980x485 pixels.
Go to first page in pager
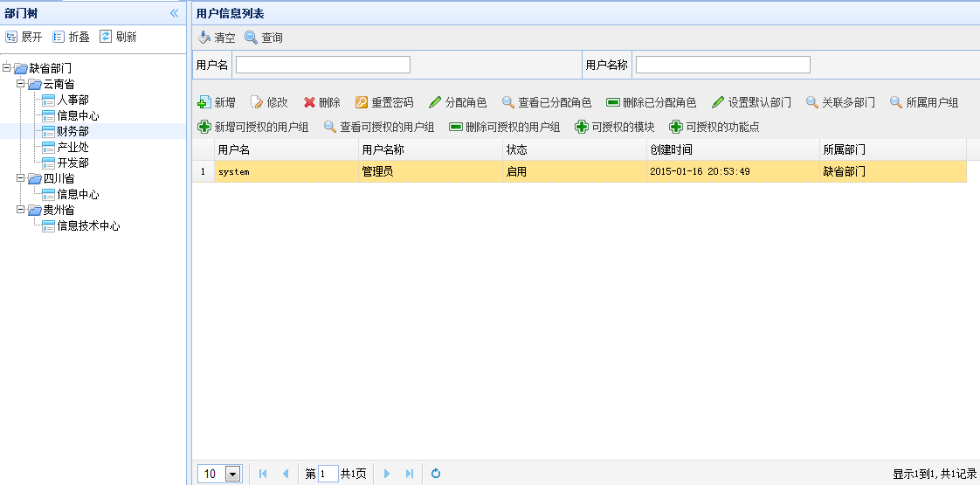click(x=263, y=474)
